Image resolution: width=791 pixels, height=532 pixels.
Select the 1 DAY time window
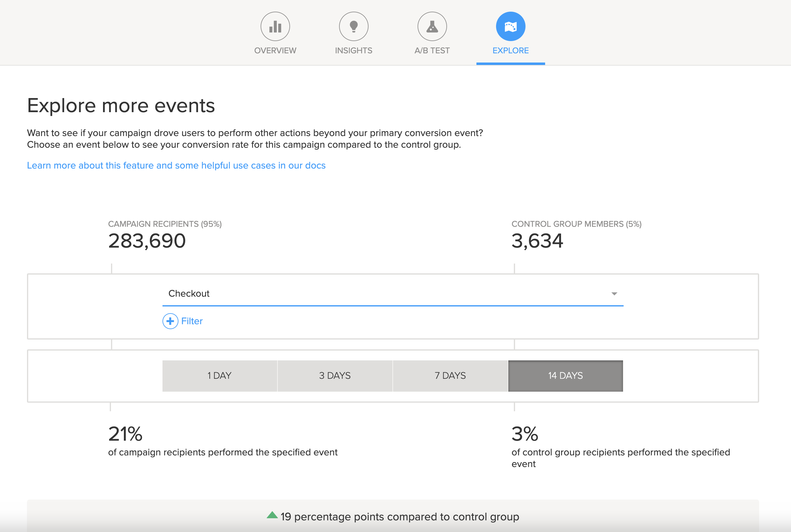coord(220,376)
